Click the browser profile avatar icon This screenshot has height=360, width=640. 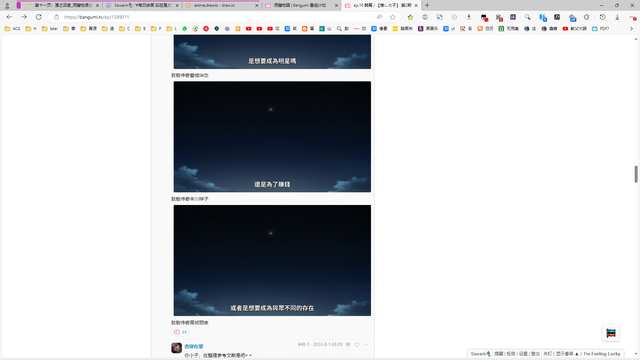7,5
